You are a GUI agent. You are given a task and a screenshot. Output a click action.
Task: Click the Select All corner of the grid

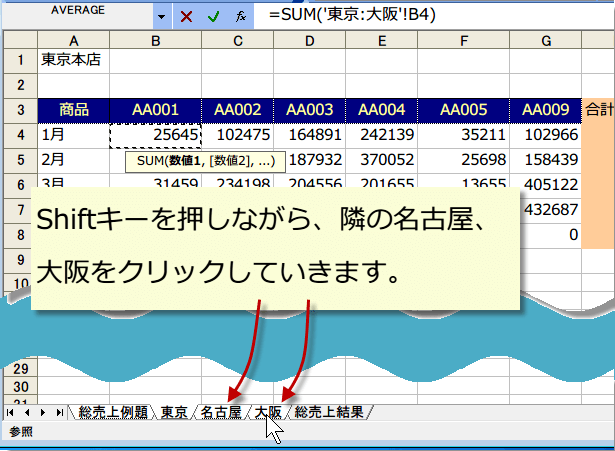(19, 40)
